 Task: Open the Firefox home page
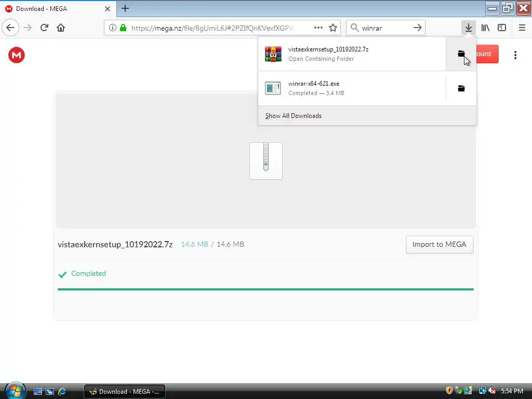61,28
